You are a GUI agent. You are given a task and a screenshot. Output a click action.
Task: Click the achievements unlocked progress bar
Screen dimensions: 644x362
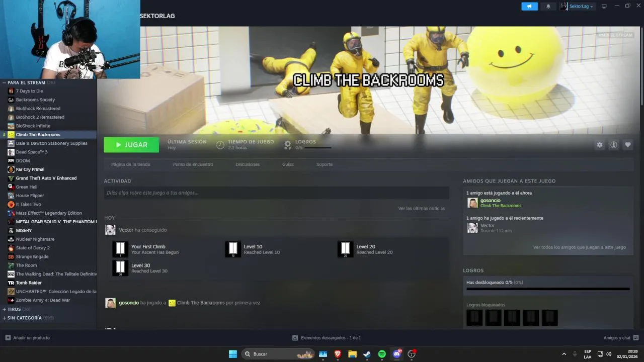[x=548, y=289]
